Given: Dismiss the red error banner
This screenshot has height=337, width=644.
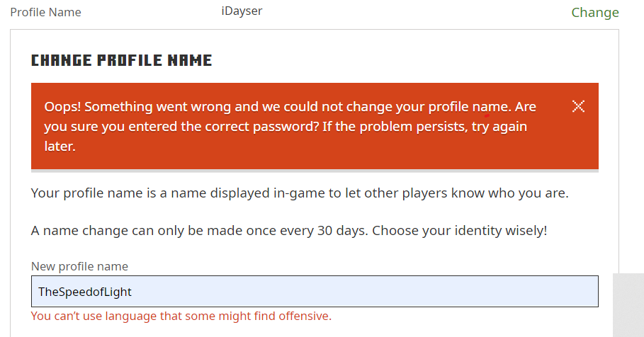Looking at the screenshot, I should (578, 106).
